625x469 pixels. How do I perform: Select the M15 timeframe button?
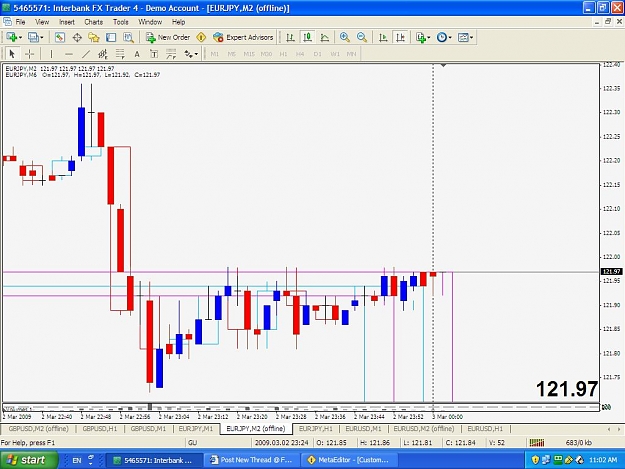[249, 54]
